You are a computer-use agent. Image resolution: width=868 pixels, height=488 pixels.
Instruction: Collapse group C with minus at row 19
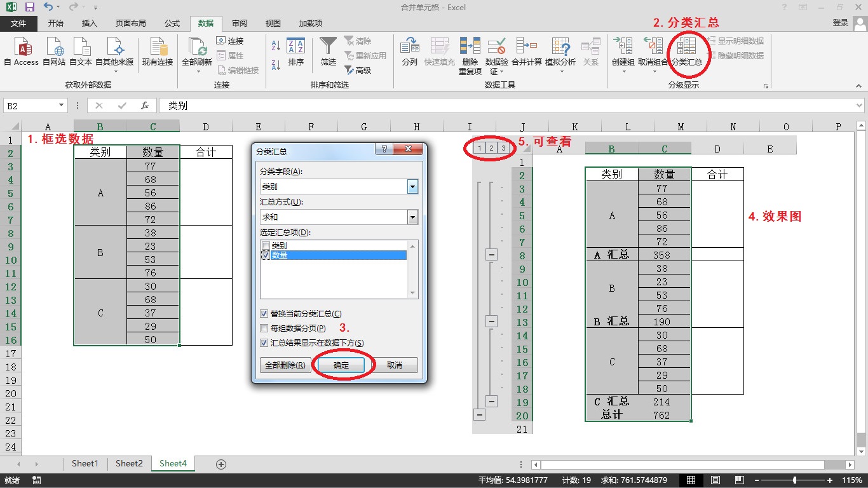tap(491, 402)
